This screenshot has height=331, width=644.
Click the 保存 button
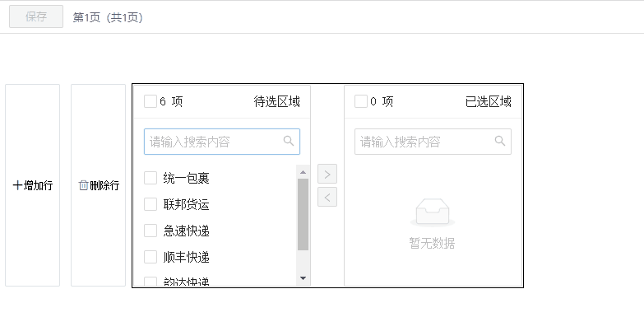coord(36,16)
